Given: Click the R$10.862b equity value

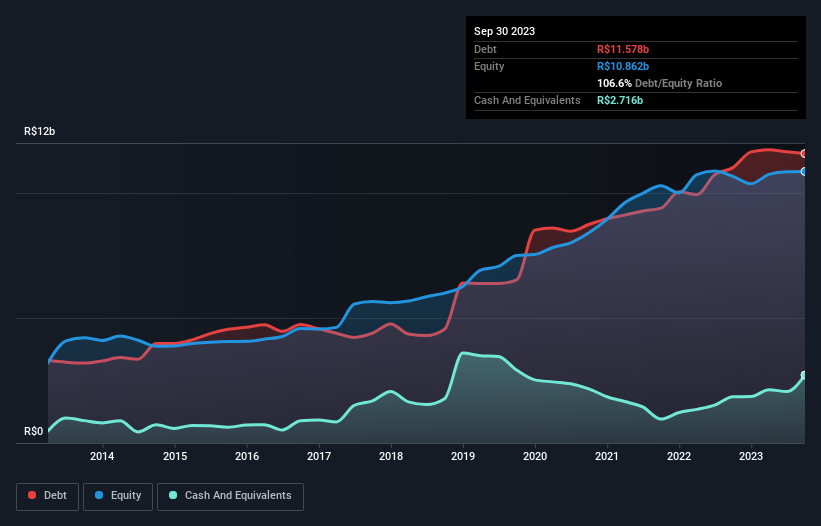Looking at the screenshot, I should [x=623, y=66].
